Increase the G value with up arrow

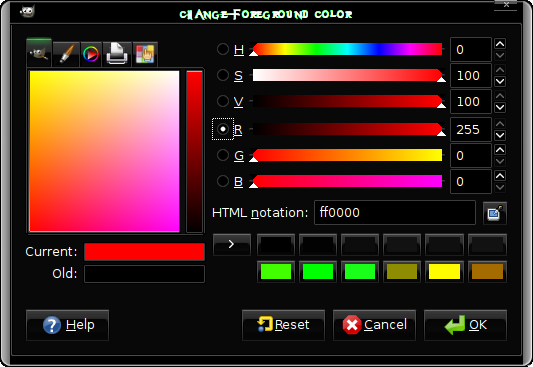[x=500, y=150]
